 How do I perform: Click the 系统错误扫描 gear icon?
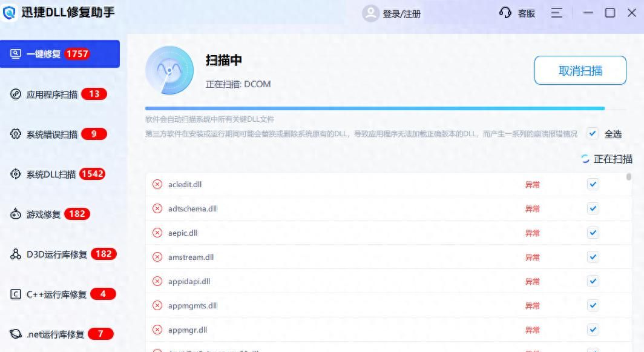[x=16, y=134]
